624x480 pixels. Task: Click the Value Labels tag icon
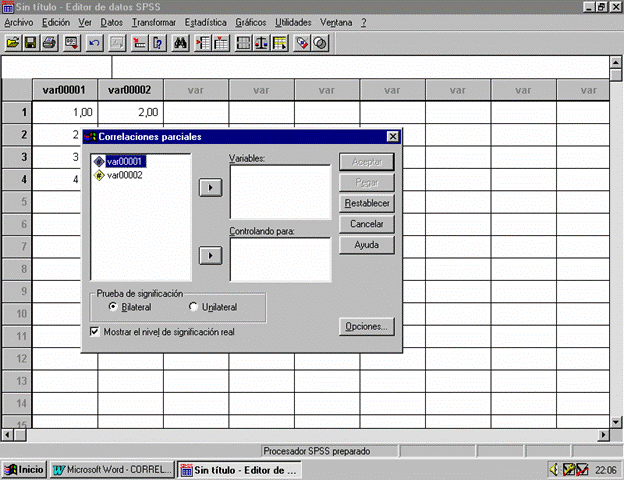pos(302,43)
